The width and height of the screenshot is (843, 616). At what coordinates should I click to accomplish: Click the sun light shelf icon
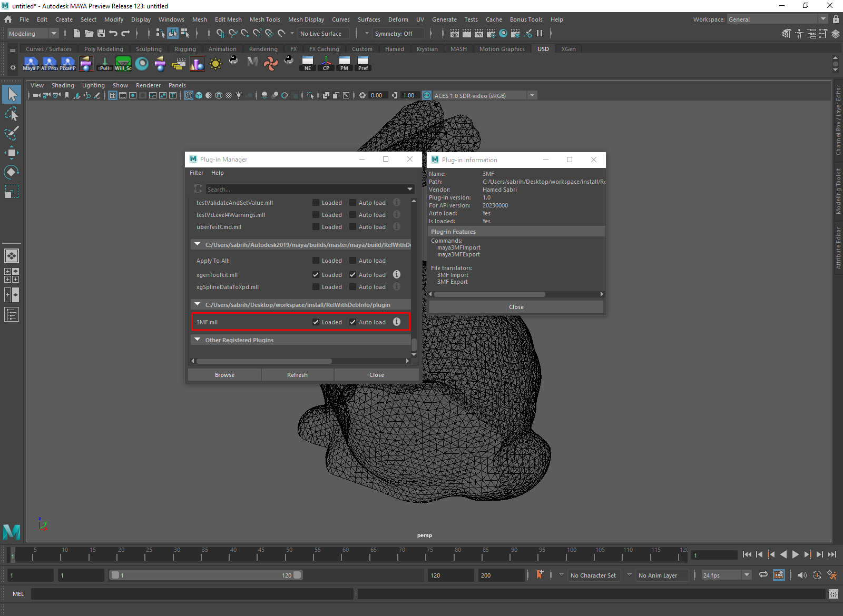[215, 64]
